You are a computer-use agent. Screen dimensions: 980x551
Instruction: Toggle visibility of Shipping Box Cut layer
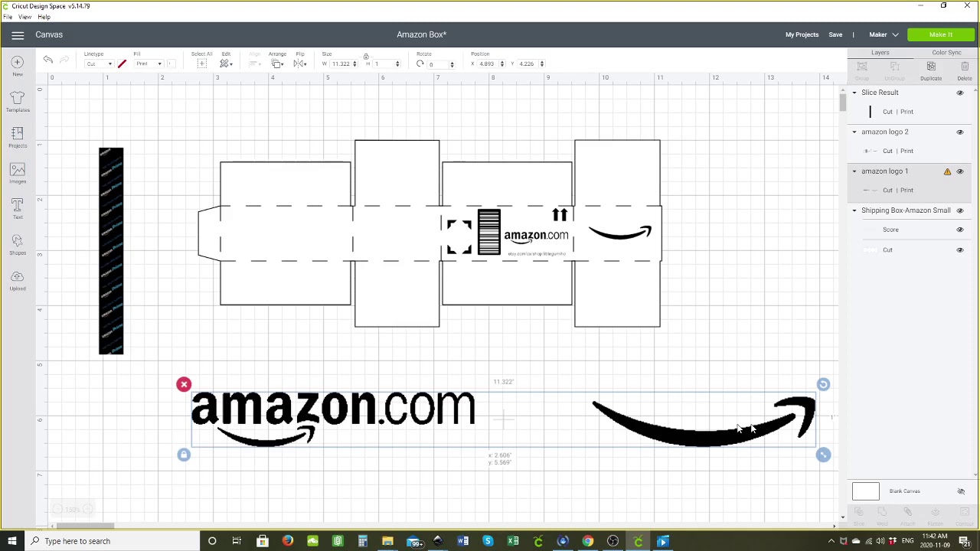tap(960, 249)
